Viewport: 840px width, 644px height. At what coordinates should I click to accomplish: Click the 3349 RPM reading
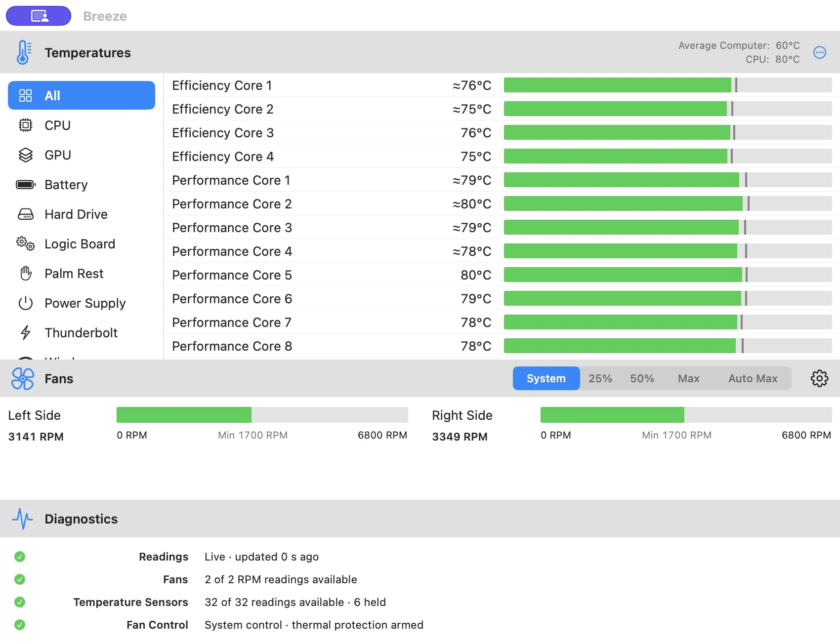pos(460,437)
